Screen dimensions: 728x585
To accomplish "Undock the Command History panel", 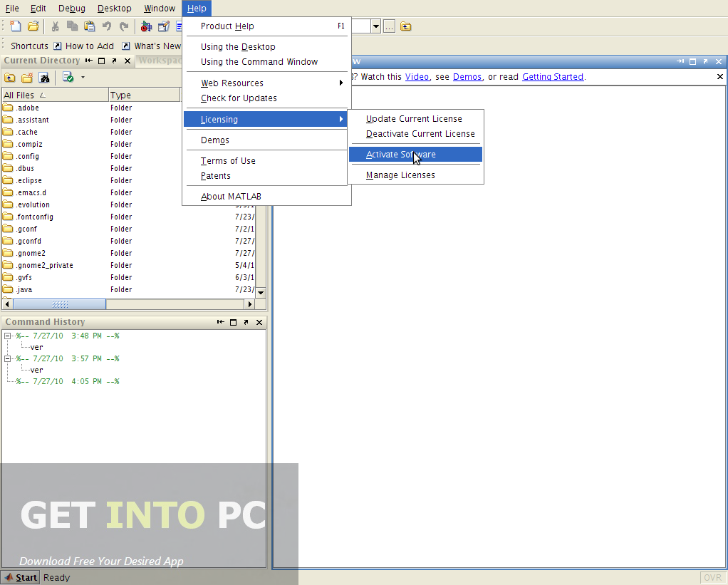I will 246,322.
